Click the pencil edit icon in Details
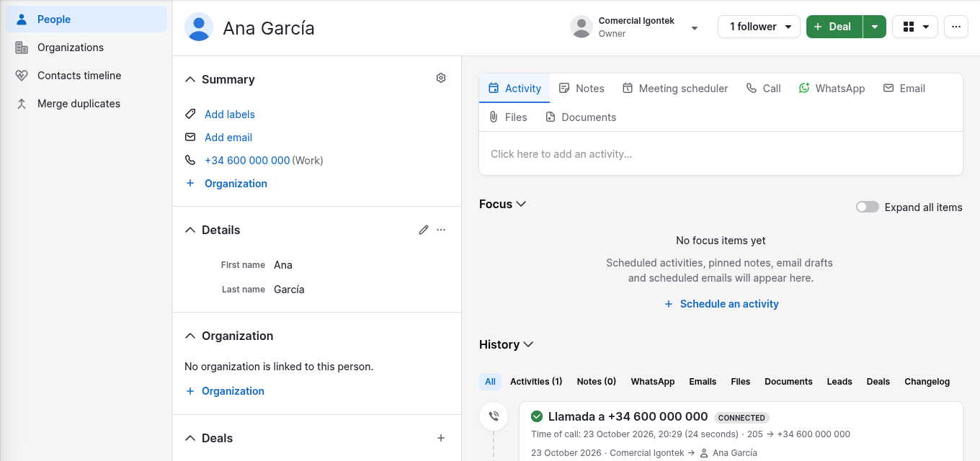This screenshot has height=461, width=980. coord(424,230)
